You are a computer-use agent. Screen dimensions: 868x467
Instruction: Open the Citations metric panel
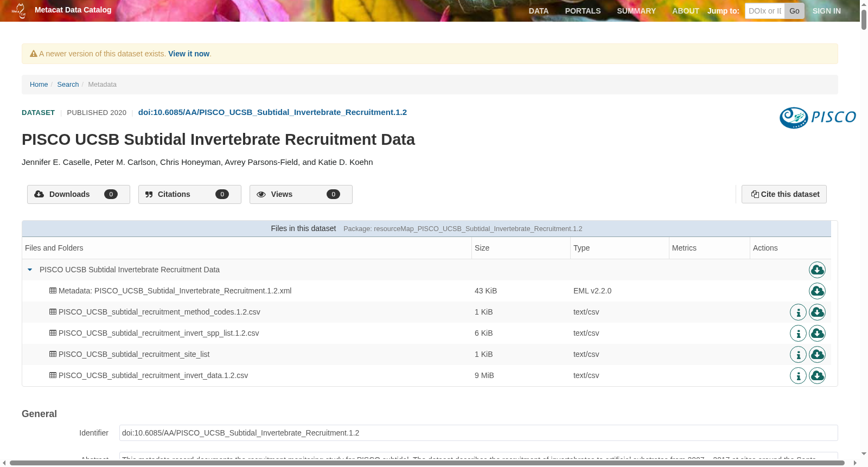click(190, 194)
